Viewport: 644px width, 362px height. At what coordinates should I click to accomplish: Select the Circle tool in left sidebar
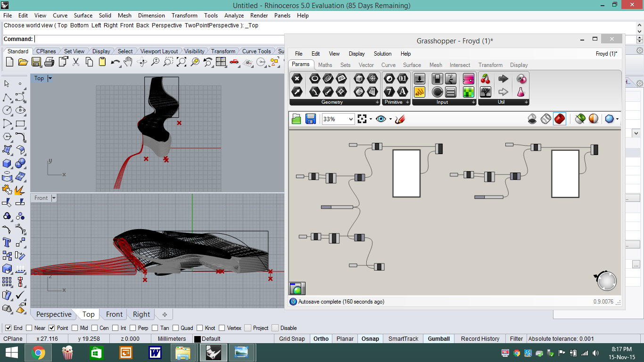click(7, 110)
